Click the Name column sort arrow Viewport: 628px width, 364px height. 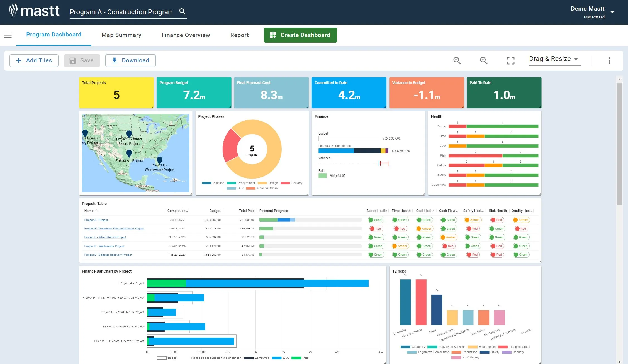(x=97, y=211)
